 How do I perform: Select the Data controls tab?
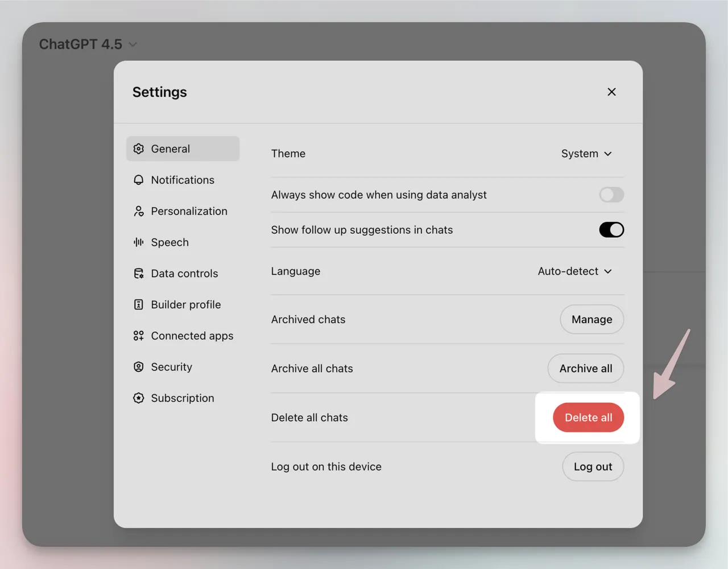[183, 274]
